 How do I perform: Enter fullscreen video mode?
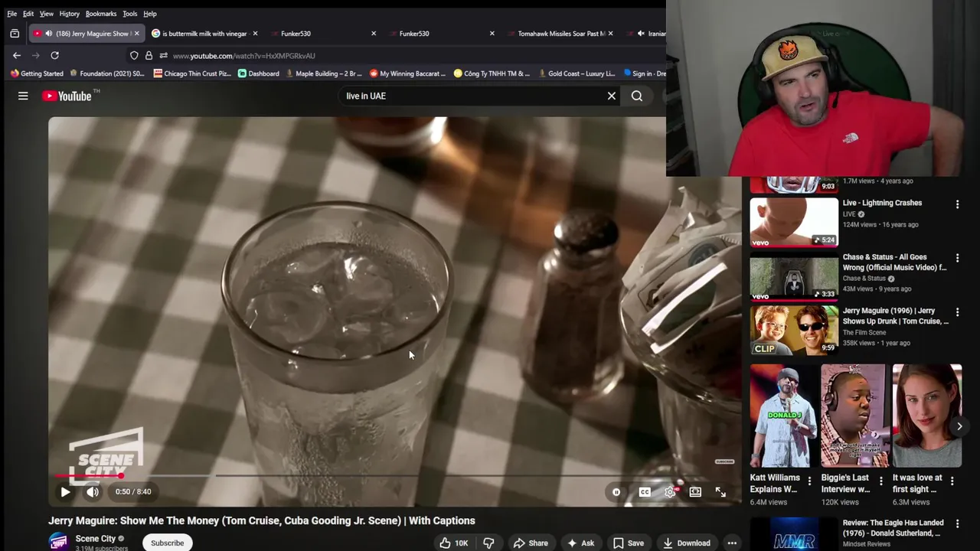pyautogui.click(x=720, y=492)
